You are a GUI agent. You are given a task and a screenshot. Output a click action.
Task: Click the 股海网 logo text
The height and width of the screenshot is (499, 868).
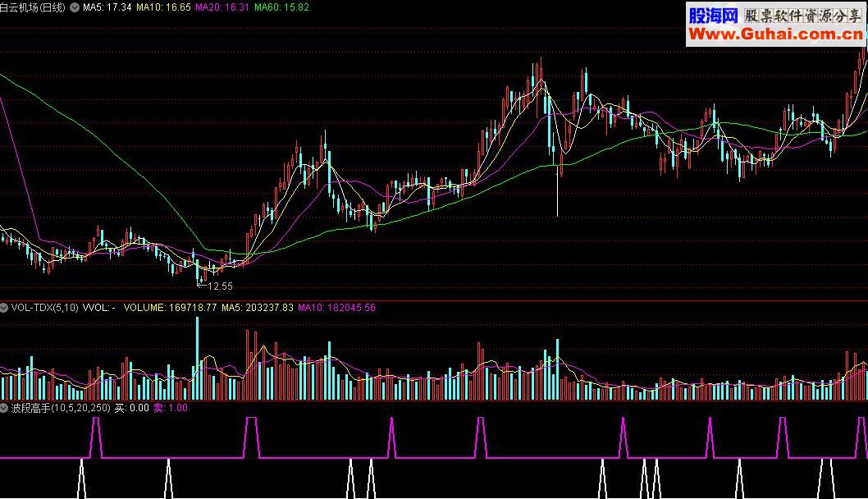(x=714, y=16)
